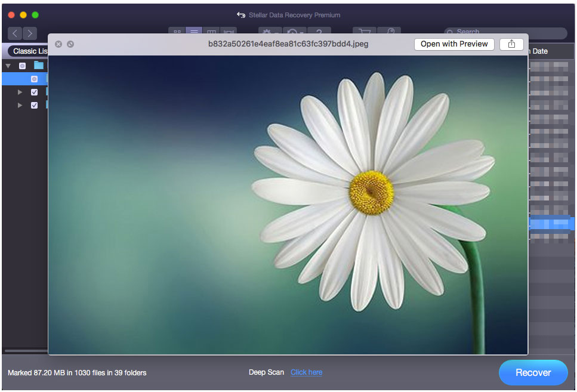This screenshot has width=577, height=392.
Task: Switch to cover flow view
Action: 228,31
